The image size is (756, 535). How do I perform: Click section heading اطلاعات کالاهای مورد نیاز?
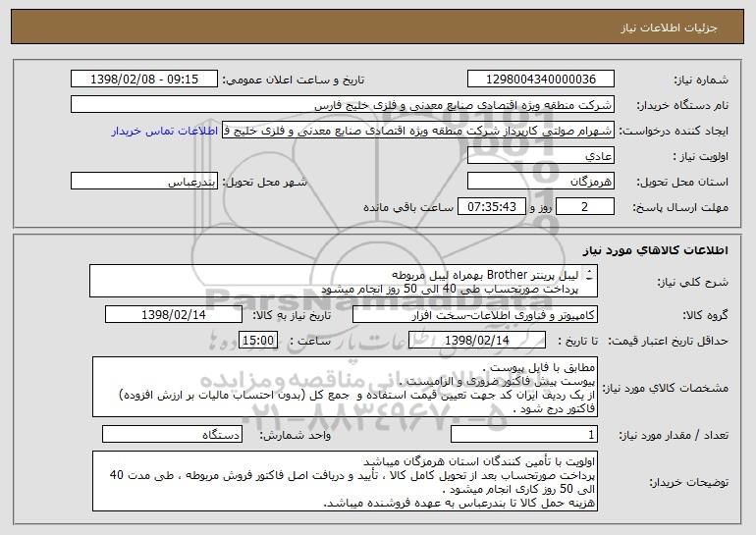point(656,250)
